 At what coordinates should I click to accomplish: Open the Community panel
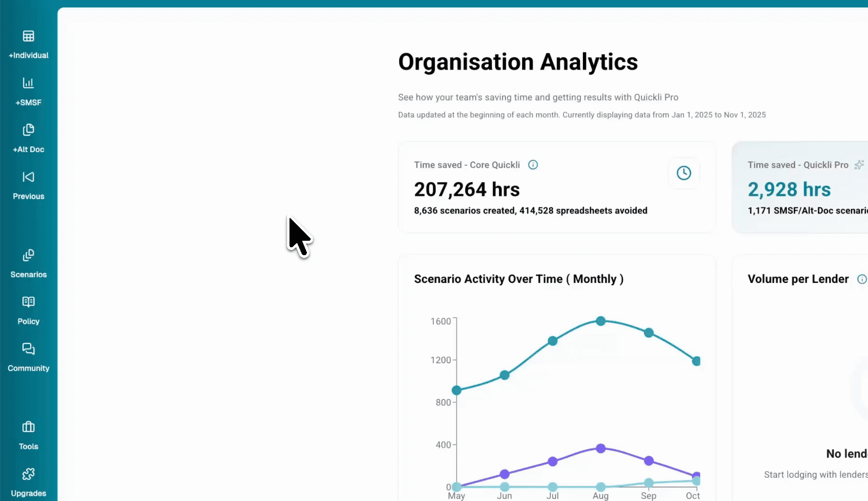coord(28,357)
